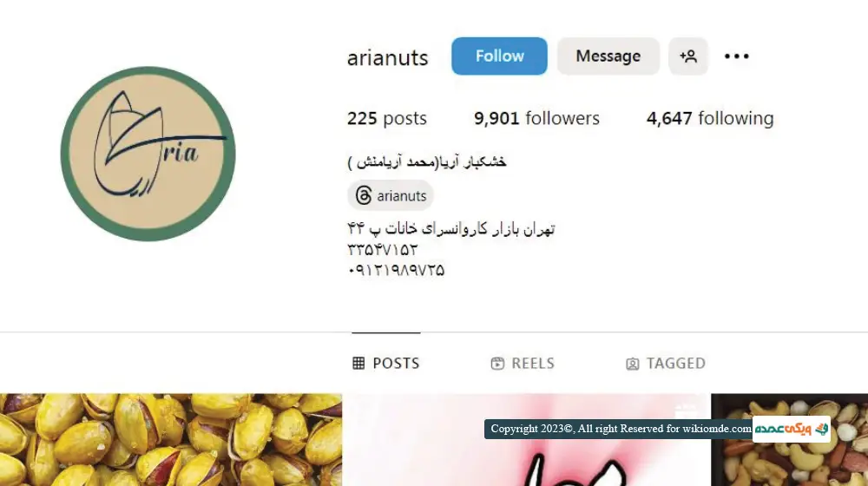
Task: View the 9,901 followers list
Action: [536, 118]
